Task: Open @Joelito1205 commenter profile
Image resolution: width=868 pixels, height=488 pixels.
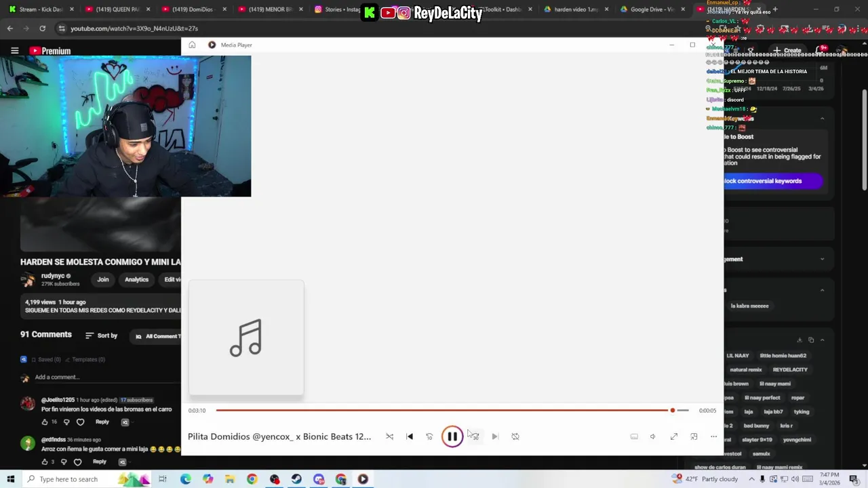Action: pos(58,400)
